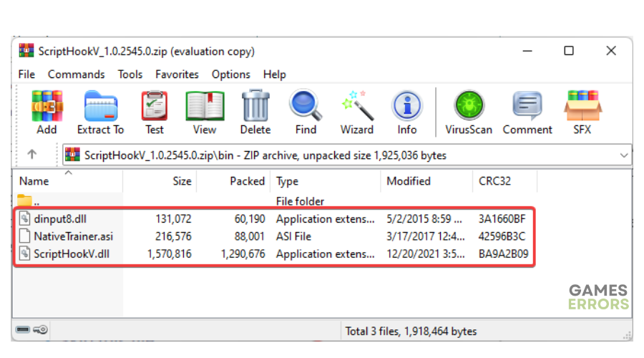
Task: Click the WinRAR title bar icon
Action: [26, 51]
